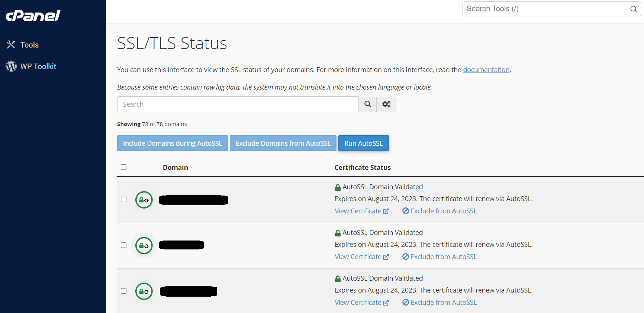Viewport: 644px width, 313px height.
Task: Click the SSL/TLS Status heading
Action: (x=172, y=43)
